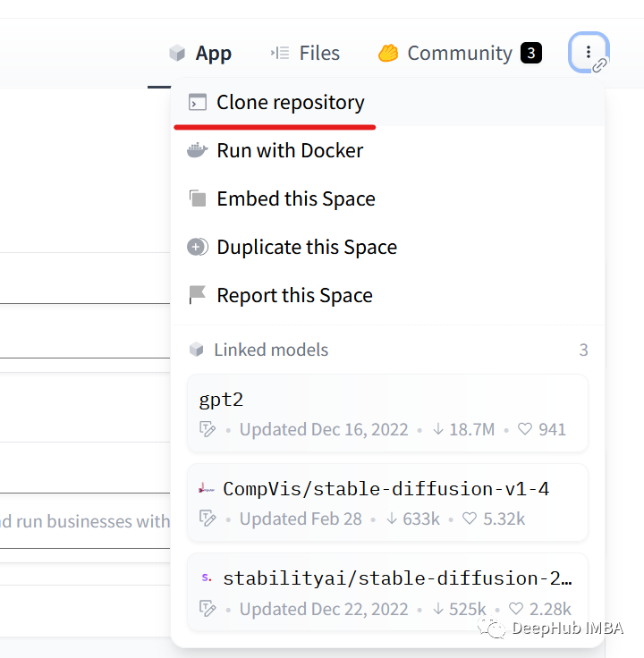
Task: Click CompVis likes count 5.32k
Action: coord(504,519)
